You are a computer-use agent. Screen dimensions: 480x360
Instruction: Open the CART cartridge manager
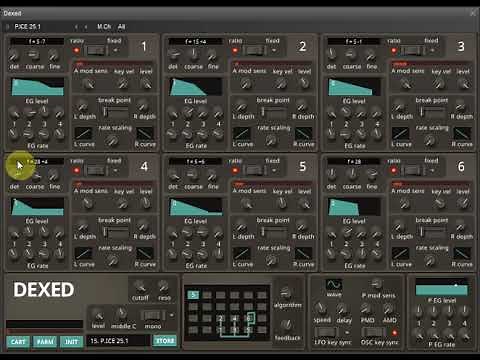point(18,341)
